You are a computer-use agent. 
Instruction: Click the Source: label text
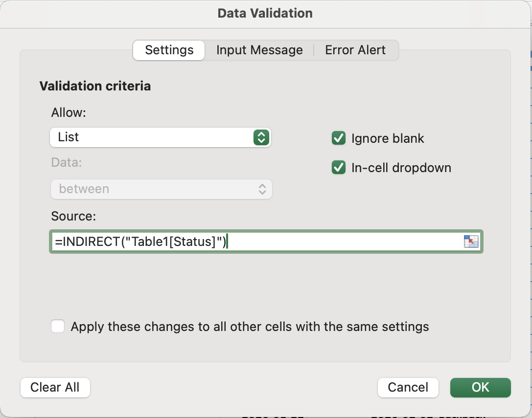pos(73,216)
